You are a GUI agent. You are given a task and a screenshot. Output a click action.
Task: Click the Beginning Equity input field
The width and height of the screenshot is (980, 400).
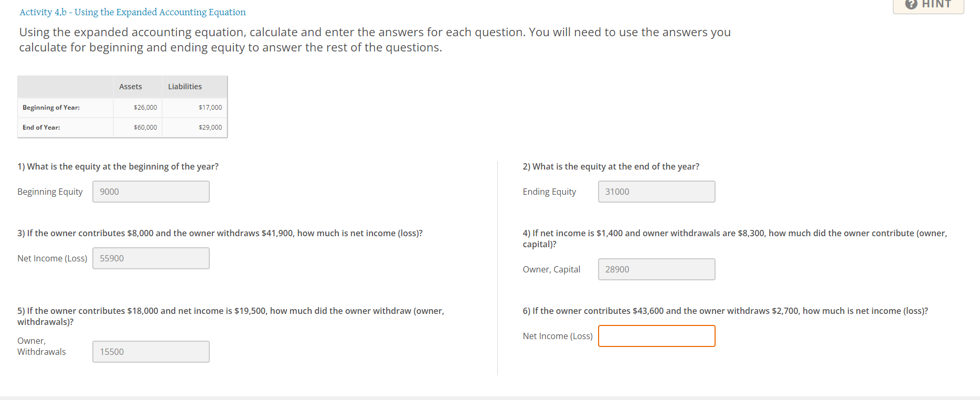[x=151, y=191]
